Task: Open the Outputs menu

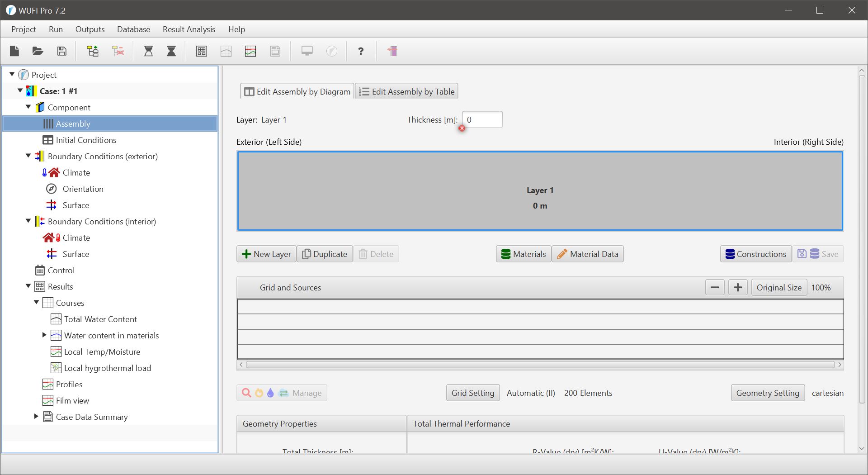Action: coord(90,29)
